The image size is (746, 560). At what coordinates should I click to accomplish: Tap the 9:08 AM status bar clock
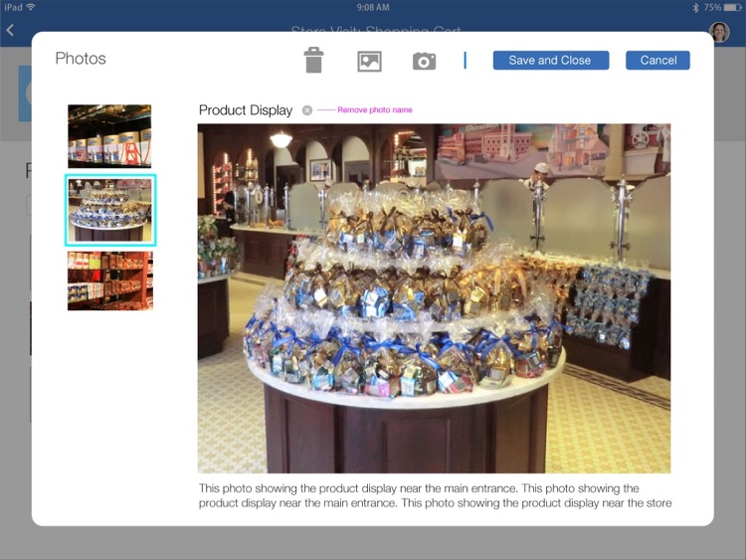coord(373,7)
